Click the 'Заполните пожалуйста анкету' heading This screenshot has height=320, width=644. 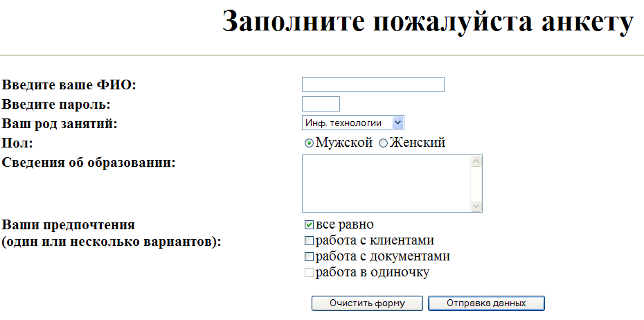pos(428,21)
